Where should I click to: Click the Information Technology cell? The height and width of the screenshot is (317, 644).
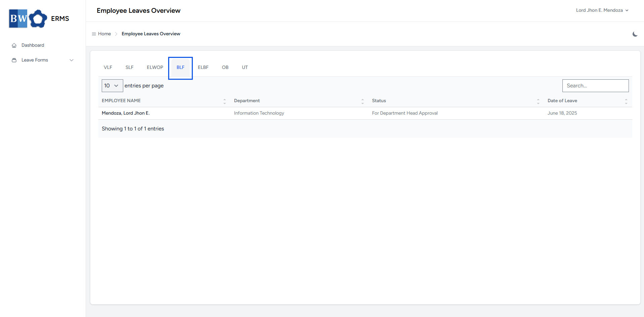pyautogui.click(x=259, y=113)
